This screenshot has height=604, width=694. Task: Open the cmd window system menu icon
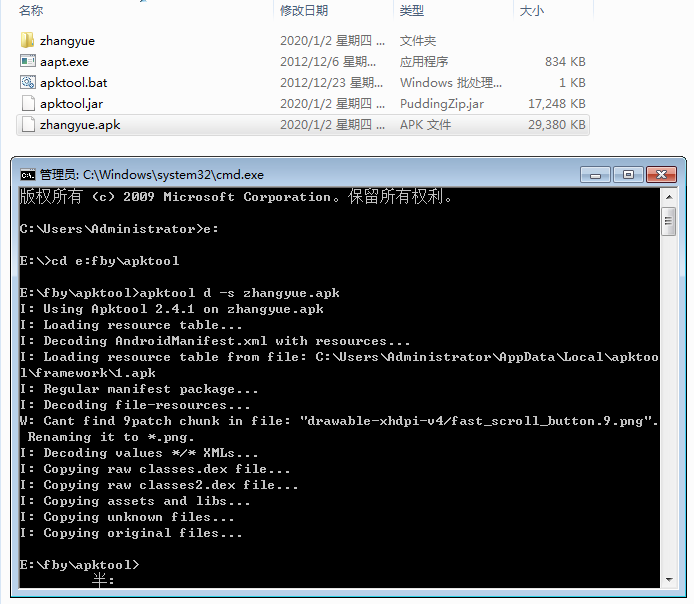coord(27,175)
